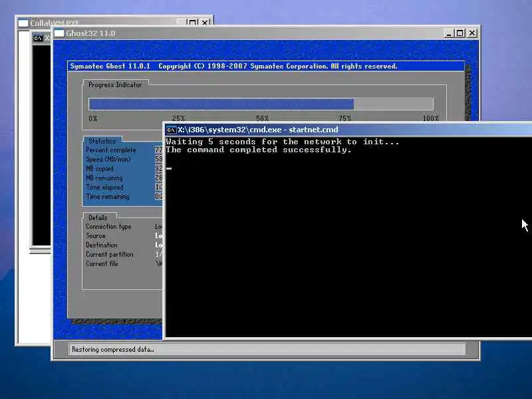
Task: Click the CollabVM window title icon
Action: 23,23
